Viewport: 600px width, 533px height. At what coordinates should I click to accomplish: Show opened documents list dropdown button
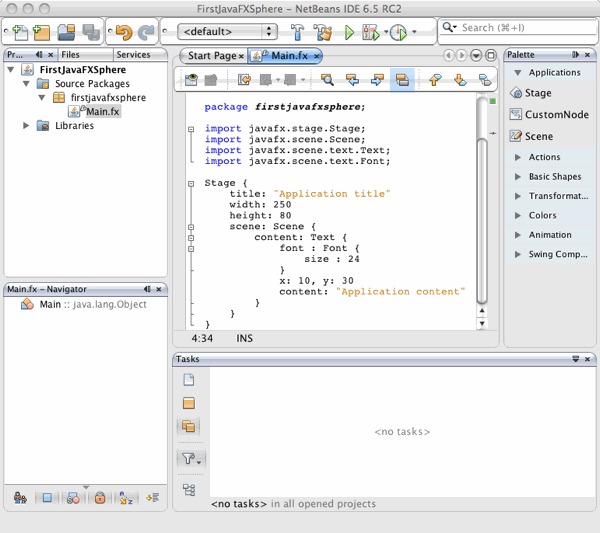476,56
